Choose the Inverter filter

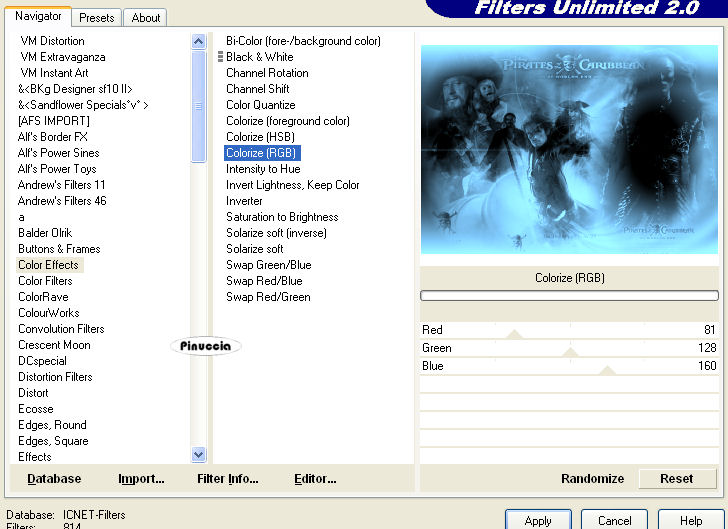(244, 201)
